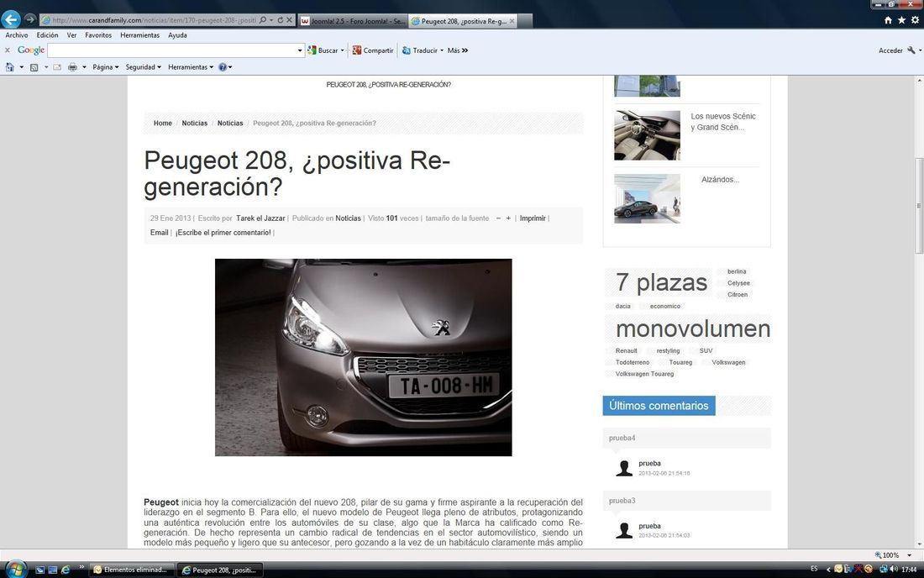Click the Peugeot 208 article photo

pos(363,357)
